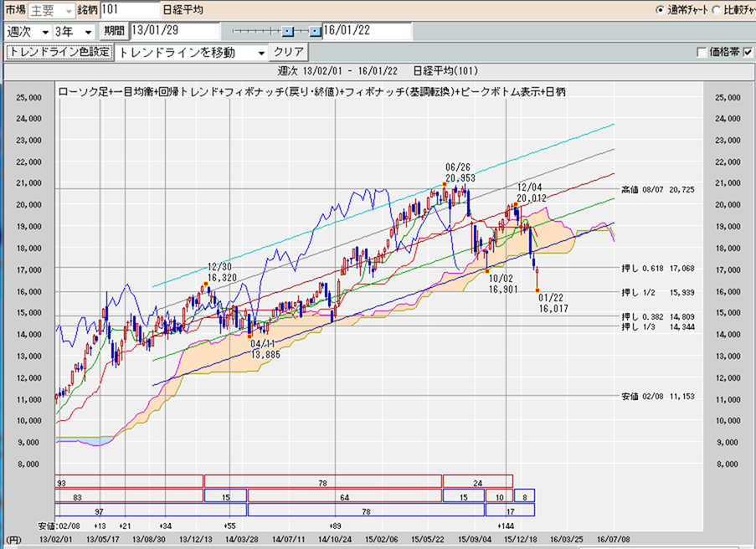Click the 12/30 16,320 peak label
The width and height of the screenshot is (756, 549).
pyautogui.click(x=222, y=272)
